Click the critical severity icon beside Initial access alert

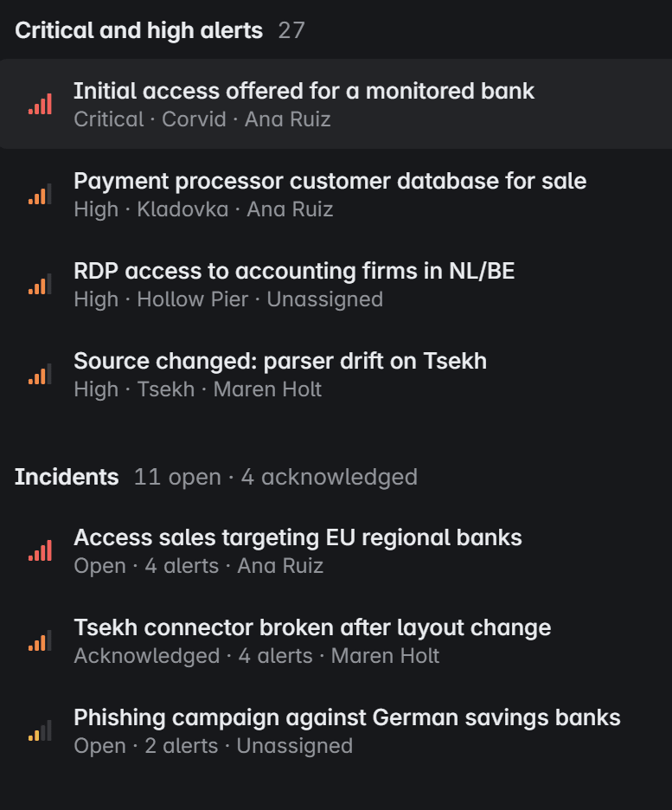click(41, 104)
